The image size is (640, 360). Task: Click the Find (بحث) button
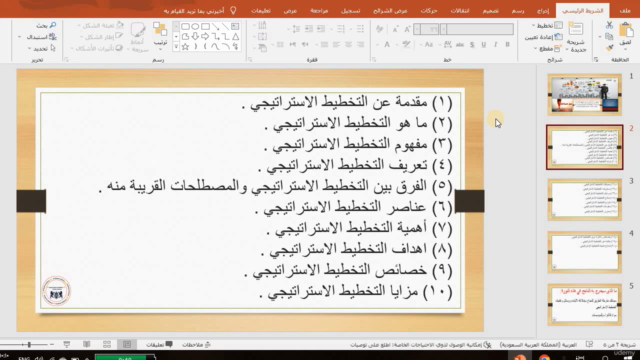pyautogui.click(x=46, y=26)
